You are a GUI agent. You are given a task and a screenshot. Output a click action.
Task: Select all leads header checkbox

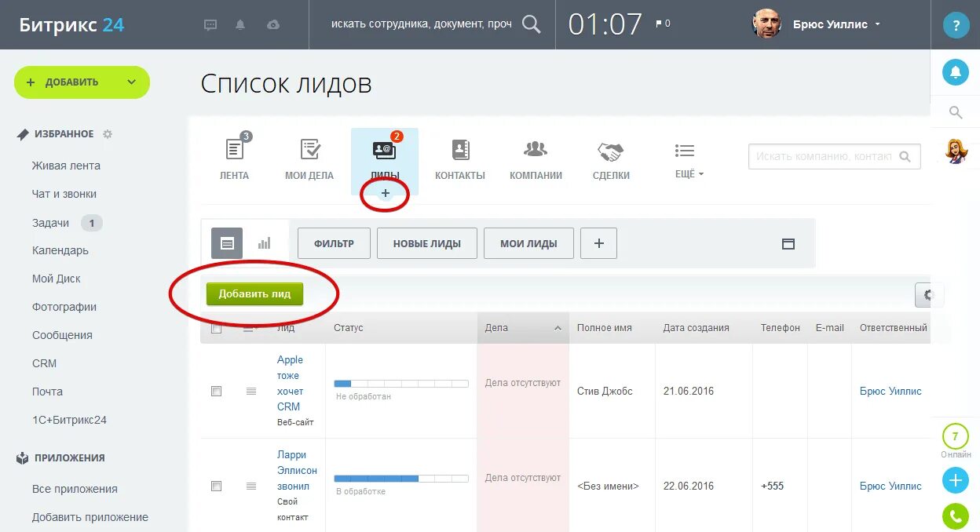coord(217,329)
